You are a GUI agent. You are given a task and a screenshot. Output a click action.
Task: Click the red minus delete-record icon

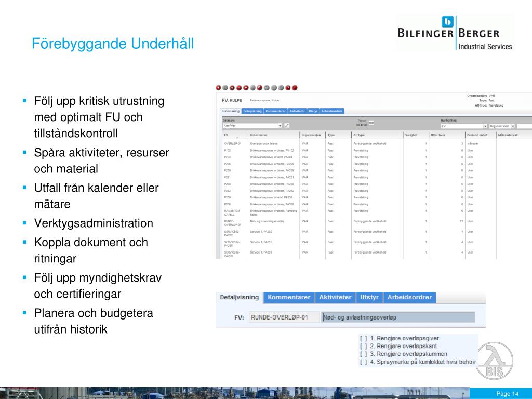click(x=239, y=87)
